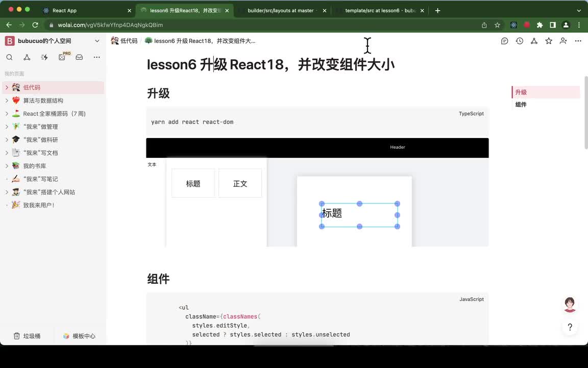
Task: Open 模板中心 template center
Action: point(79,336)
